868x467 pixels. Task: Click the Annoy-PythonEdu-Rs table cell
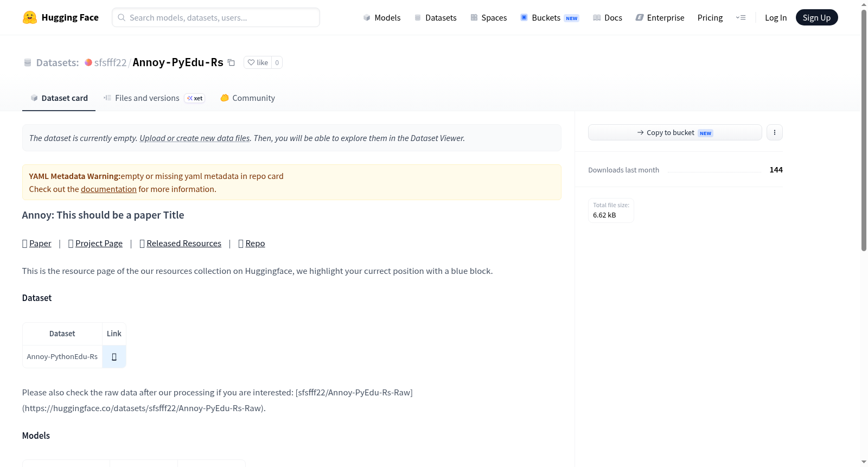62,357
